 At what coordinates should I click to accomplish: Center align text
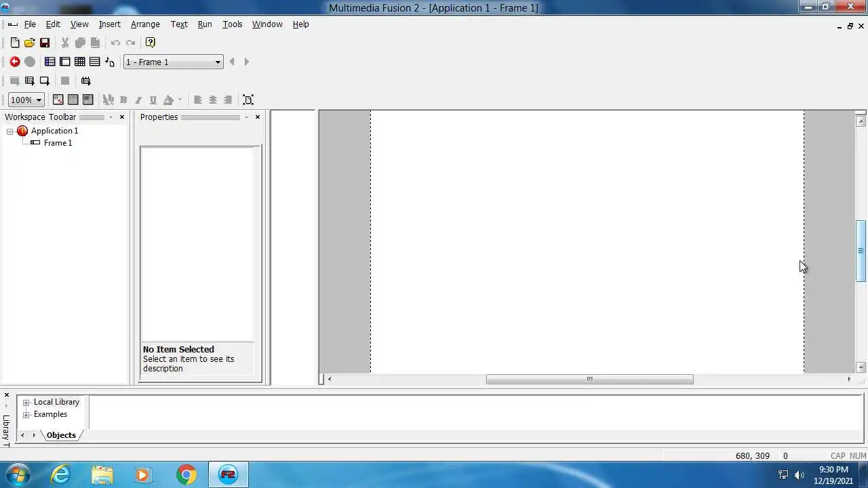click(213, 100)
